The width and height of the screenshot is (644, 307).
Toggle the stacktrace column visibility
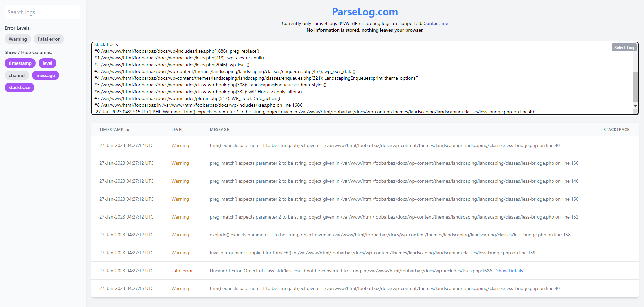[20, 87]
